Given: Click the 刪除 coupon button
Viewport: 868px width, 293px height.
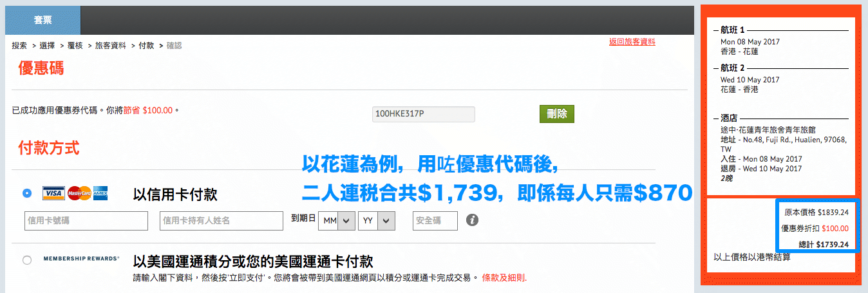Looking at the screenshot, I should click(x=556, y=114).
